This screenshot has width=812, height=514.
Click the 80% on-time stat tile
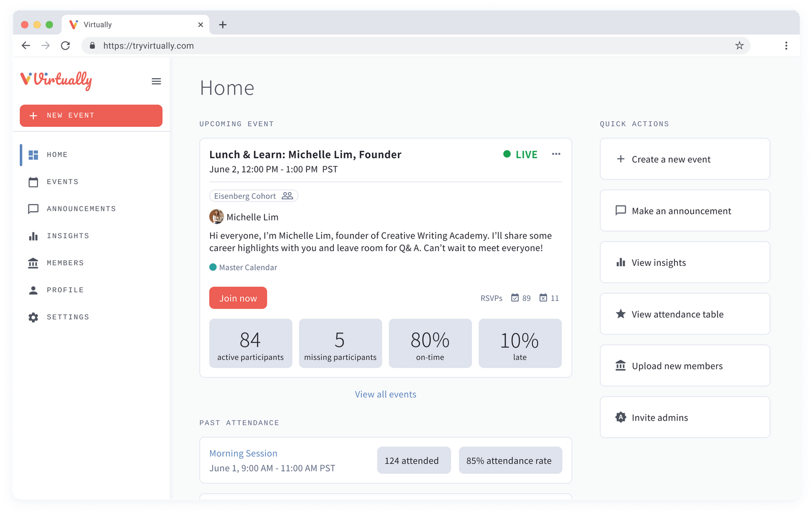coord(430,343)
